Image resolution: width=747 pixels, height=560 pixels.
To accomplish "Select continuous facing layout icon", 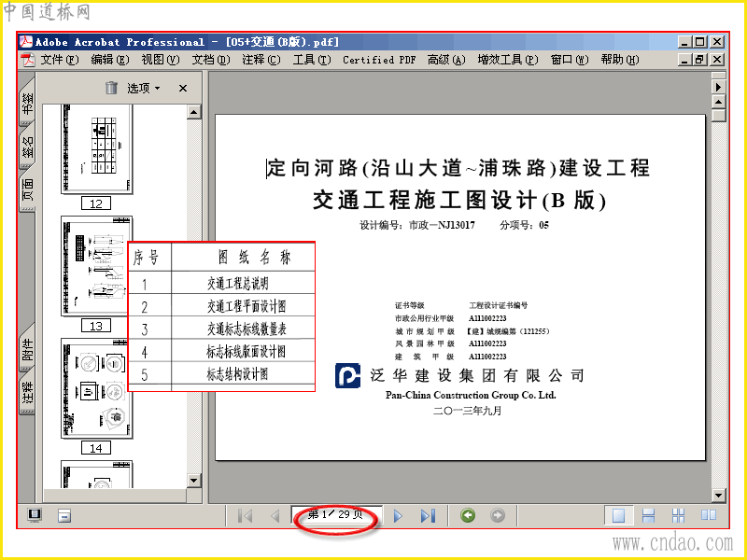I will point(679,516).
